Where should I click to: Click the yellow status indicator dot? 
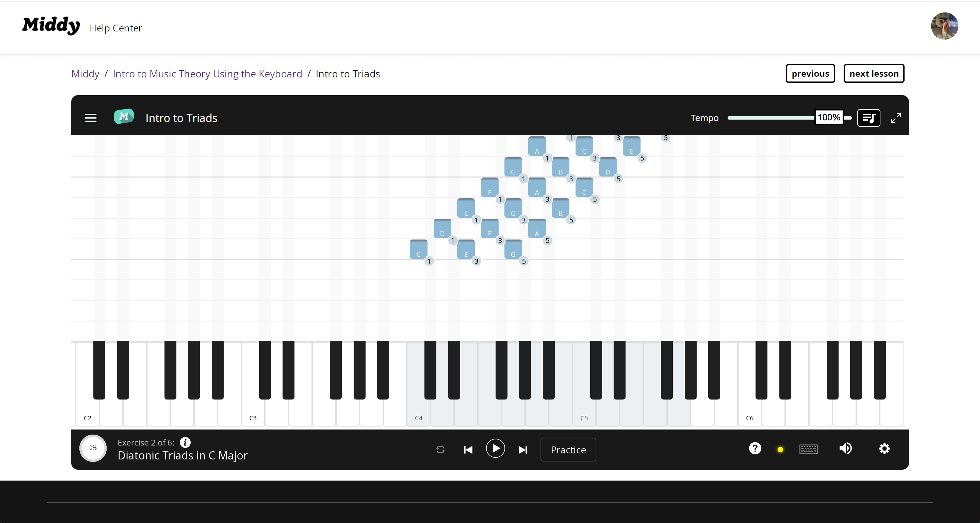point(780,449)
